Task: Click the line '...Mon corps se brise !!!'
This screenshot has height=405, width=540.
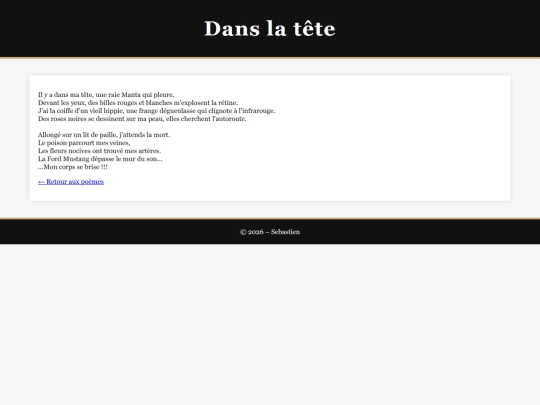Action: point(73,167)
